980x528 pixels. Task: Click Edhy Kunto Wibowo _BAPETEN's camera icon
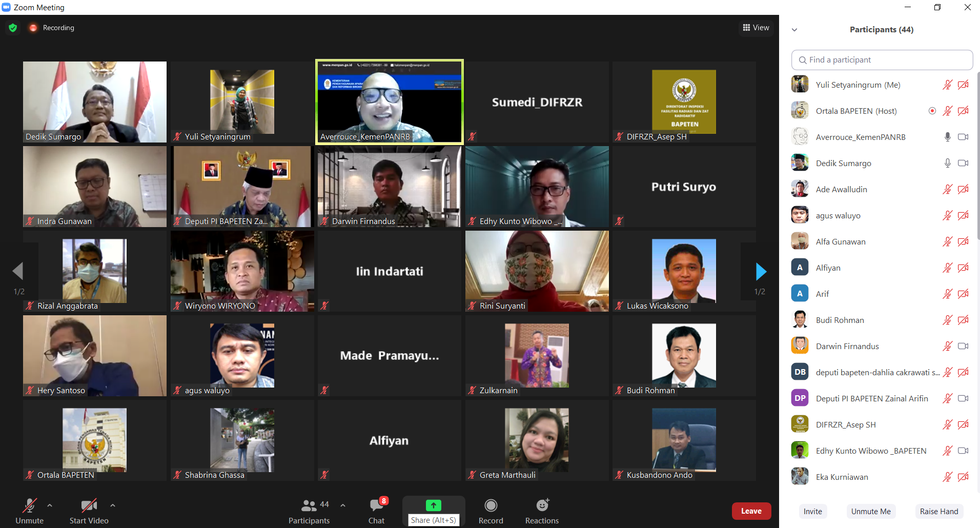pyautogui.click(x=963, y=451)
